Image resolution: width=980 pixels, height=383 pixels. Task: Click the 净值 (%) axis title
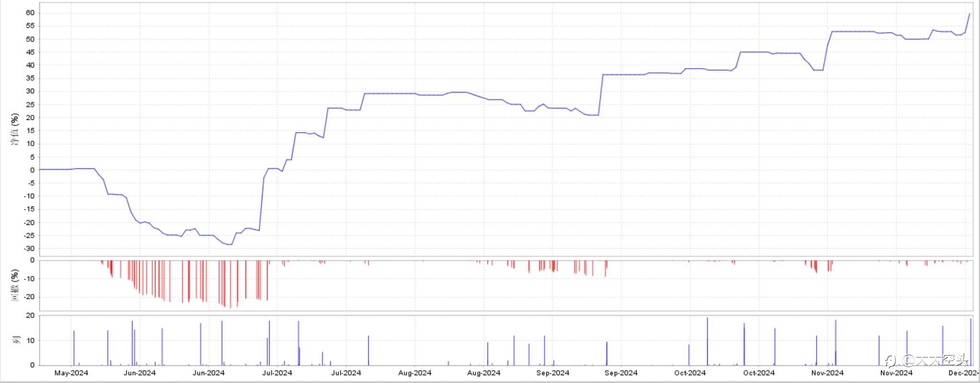tap(15, 129)
